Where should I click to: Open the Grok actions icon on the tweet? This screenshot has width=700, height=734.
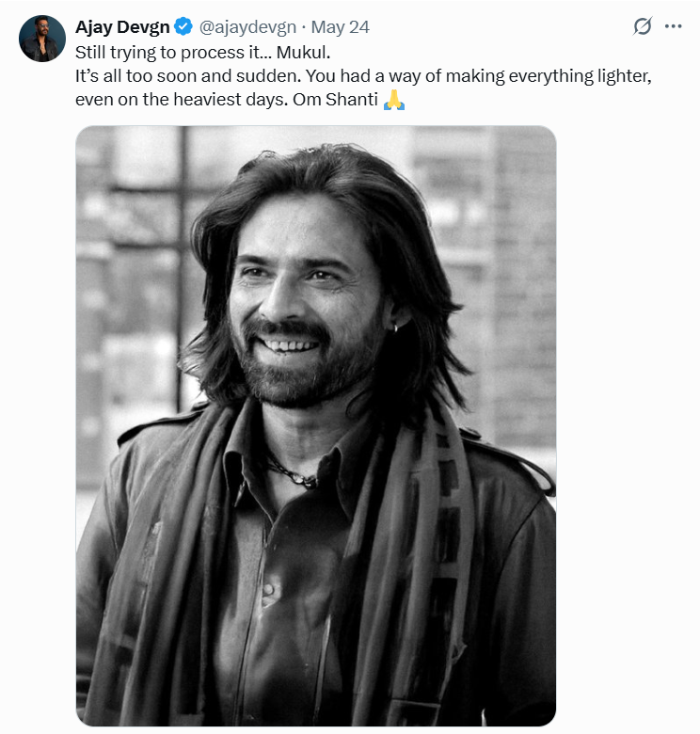click(643, 26)
